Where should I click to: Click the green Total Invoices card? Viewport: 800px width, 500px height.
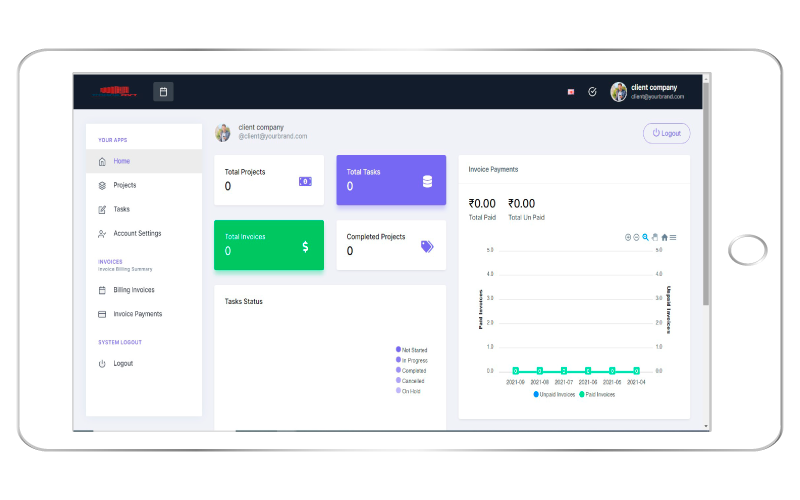(269, 245)
